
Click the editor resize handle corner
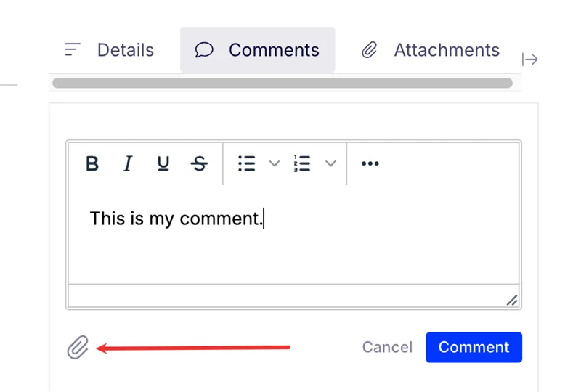pyautogui.click(x=512, y=301)
